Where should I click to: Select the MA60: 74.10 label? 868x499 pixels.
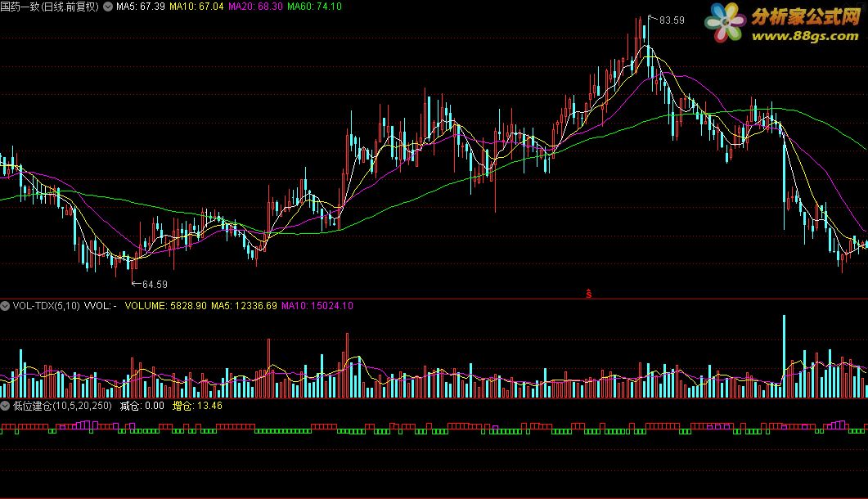[314, 7]
